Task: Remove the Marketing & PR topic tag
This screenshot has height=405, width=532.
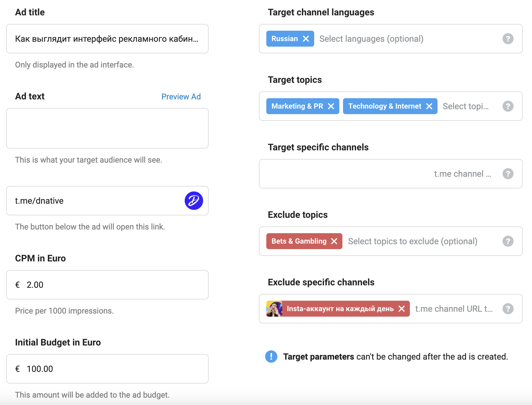Action: [331, 106]
